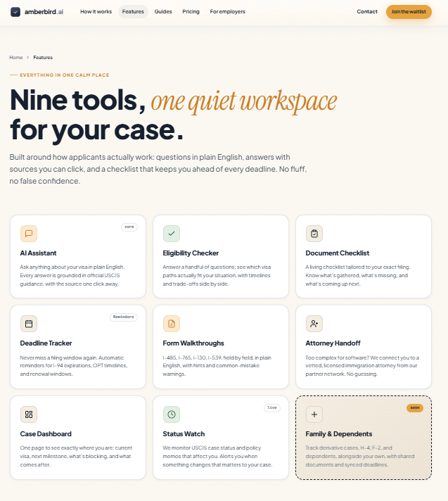Open the Status Watch card title
The height and width of the screenshot is (501, 448).
pyautogui.click(x=184, y=434)
